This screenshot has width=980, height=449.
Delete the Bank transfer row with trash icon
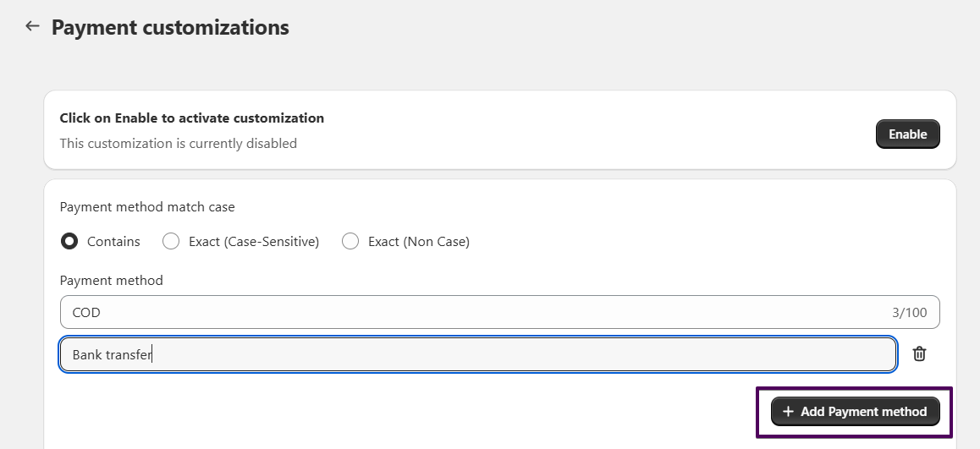(919, 354)
